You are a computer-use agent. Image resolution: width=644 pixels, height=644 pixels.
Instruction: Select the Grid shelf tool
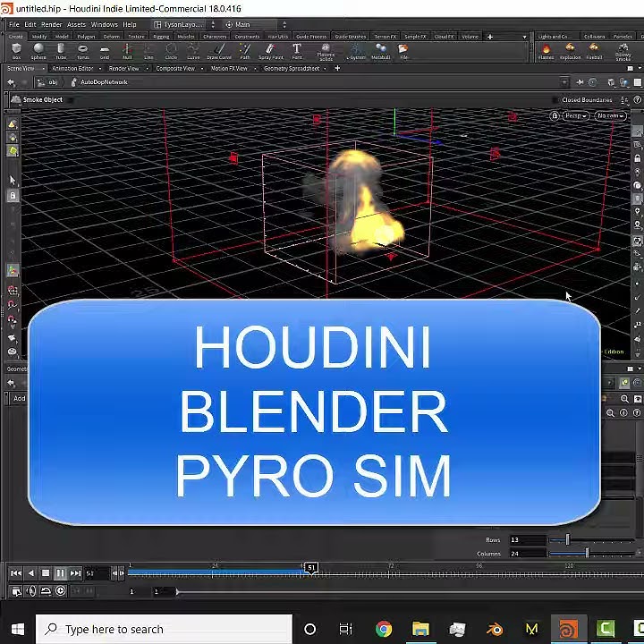click(105, 51)
